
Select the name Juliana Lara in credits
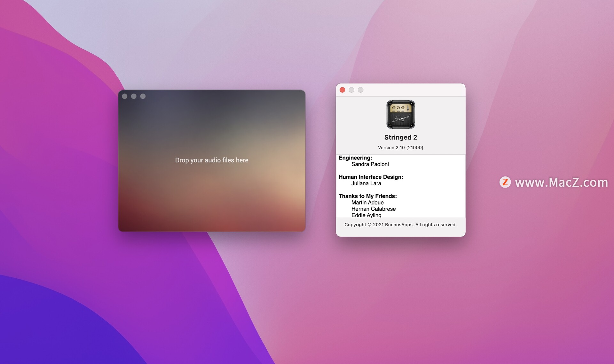[366, 183]
